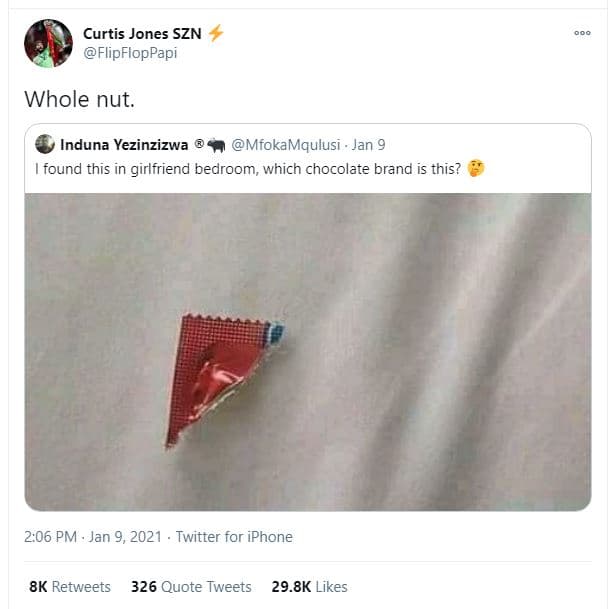This screenshot has width=616, height=609.
Task: Click the thinking face emoji
Action: click(476, 167)
